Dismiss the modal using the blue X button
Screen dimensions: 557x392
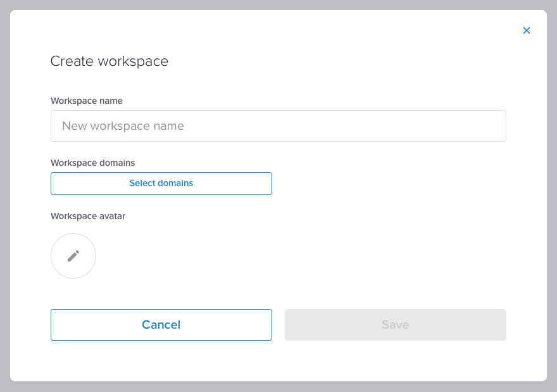(x=527, y=30)
